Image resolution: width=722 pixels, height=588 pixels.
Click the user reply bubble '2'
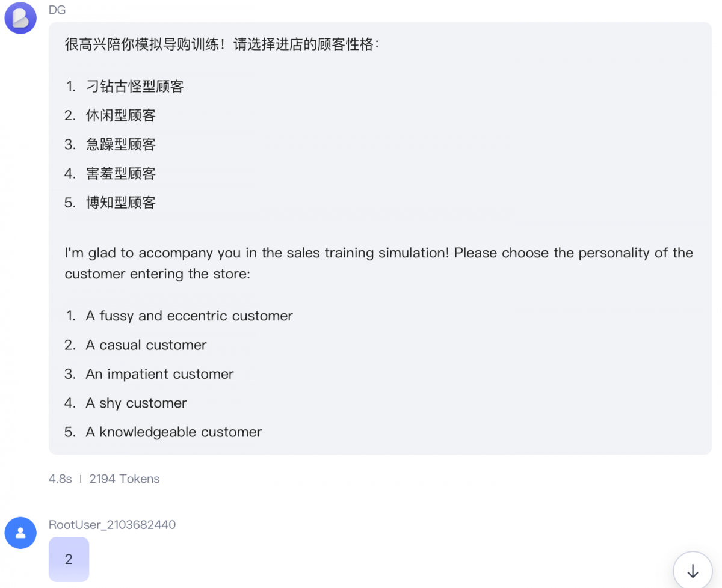click(x=69, y=559)
